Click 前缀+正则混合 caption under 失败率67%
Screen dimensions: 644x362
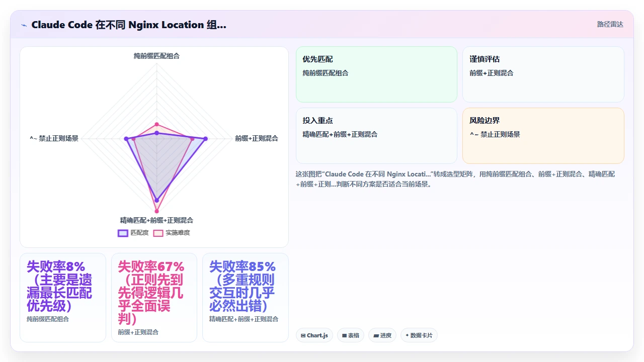pos(138,332)
